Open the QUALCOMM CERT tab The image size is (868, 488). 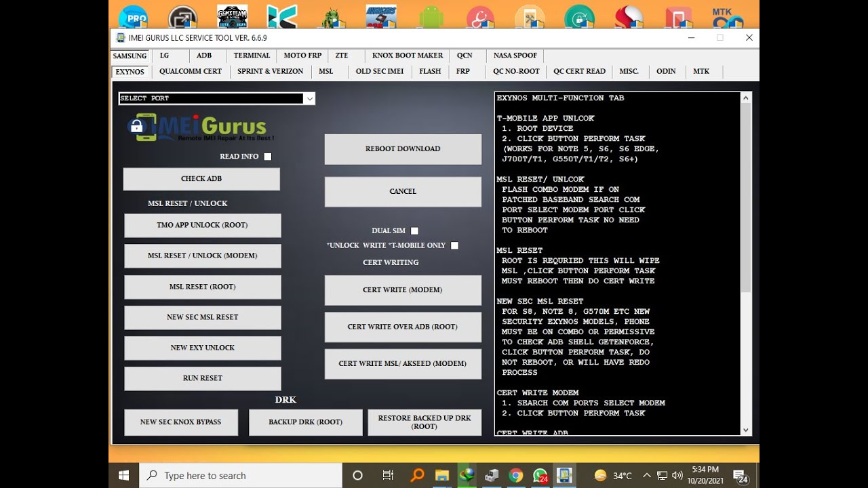[191, 71]
